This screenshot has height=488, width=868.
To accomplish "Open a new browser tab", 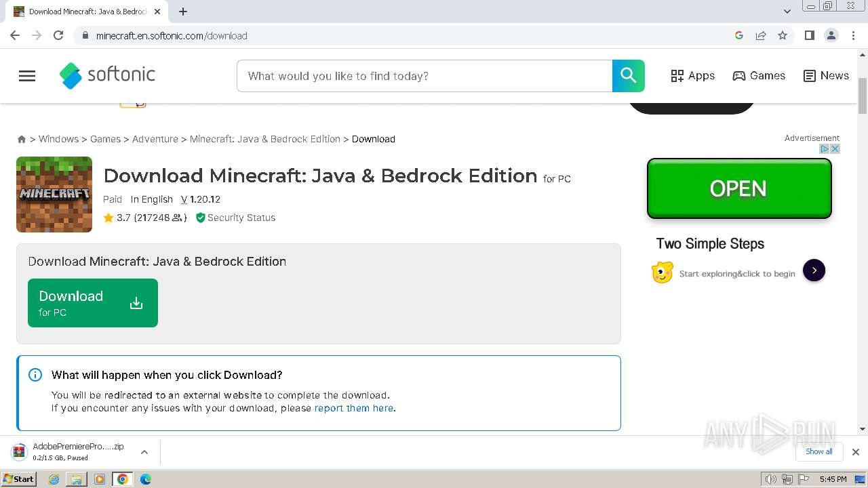I will [183, 12].
